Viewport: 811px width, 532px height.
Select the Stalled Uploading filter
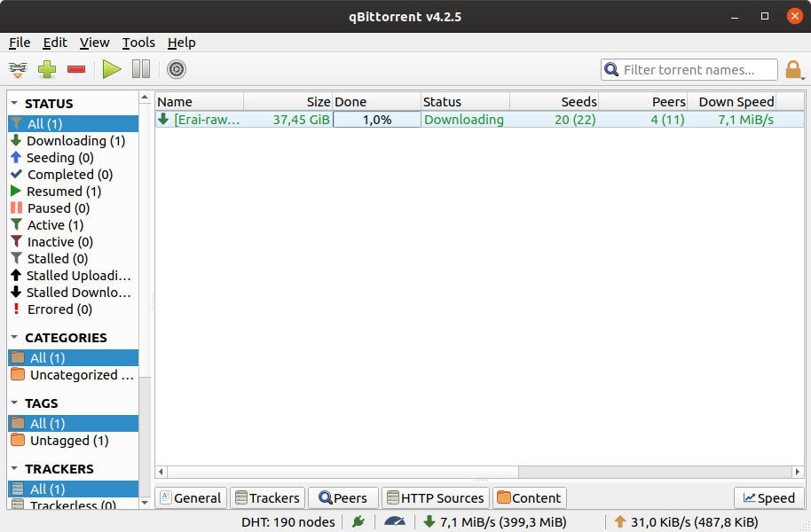(x=74, y=276)
